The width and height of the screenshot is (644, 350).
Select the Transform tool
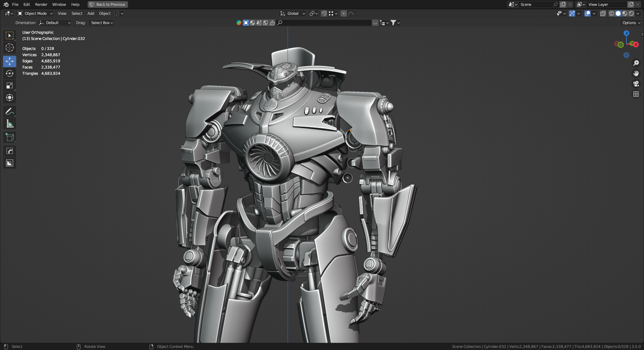[10, 97]
